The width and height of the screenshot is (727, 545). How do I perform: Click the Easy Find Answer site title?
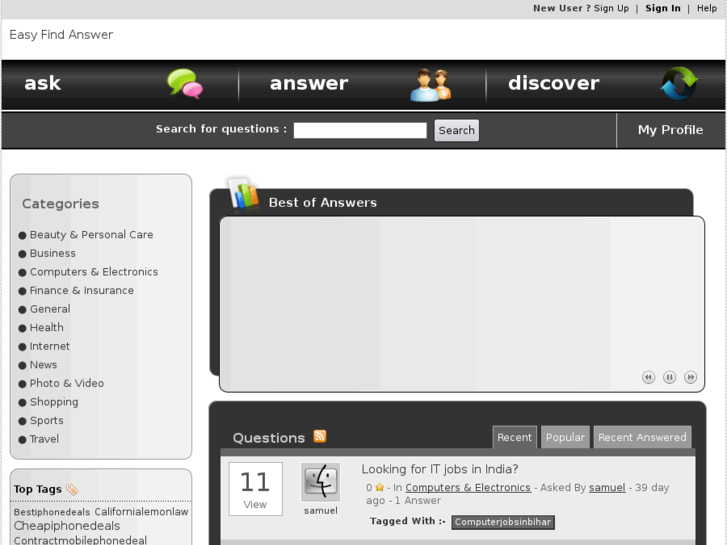tap(61, 35)
